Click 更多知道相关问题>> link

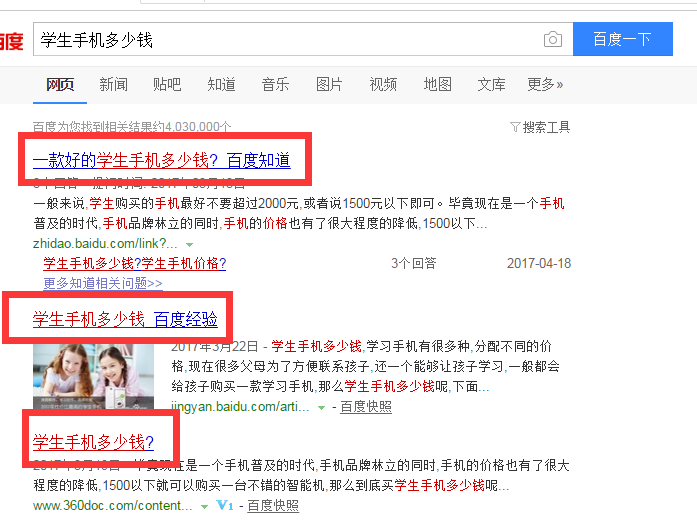pyautogui.click(x=103, y=283)
